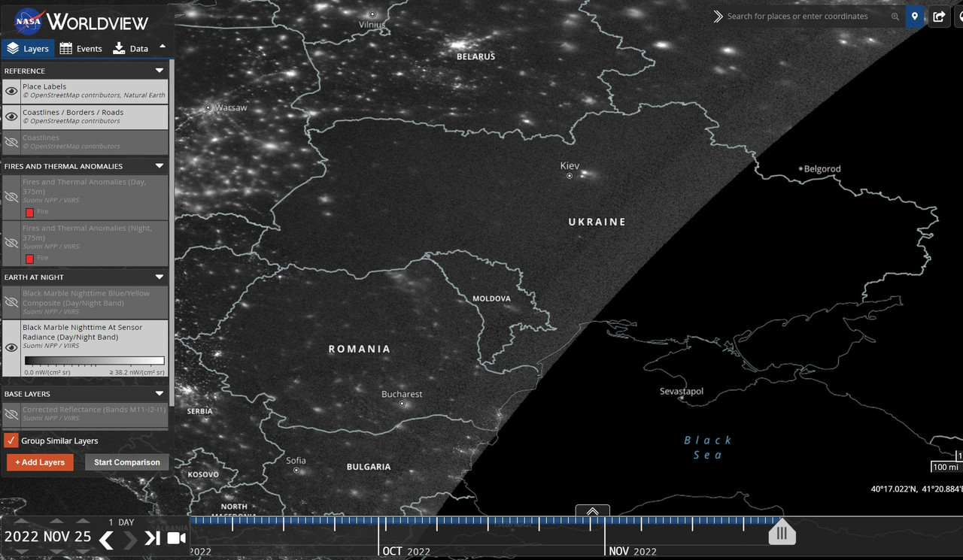Open the Events tab
The height and width of the screenshot is (560, 963).
[81, 49]
